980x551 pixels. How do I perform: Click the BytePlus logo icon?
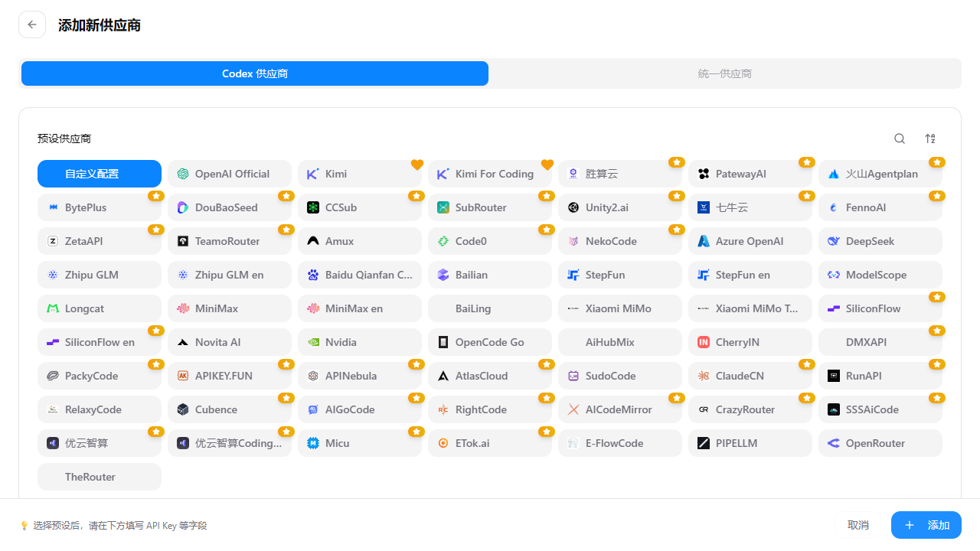[53, 207]
